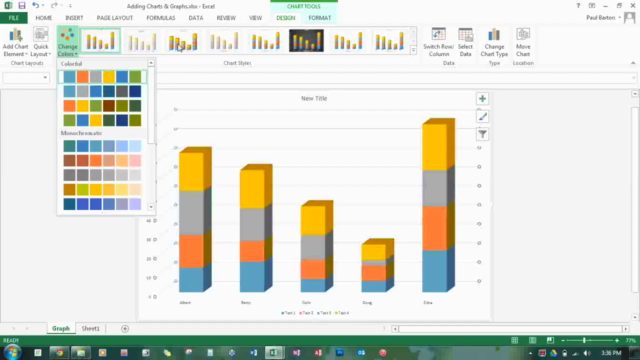640x360 pixels.
Task: Choose the gray Monochromatic palette row
Action: pos(102,175)
